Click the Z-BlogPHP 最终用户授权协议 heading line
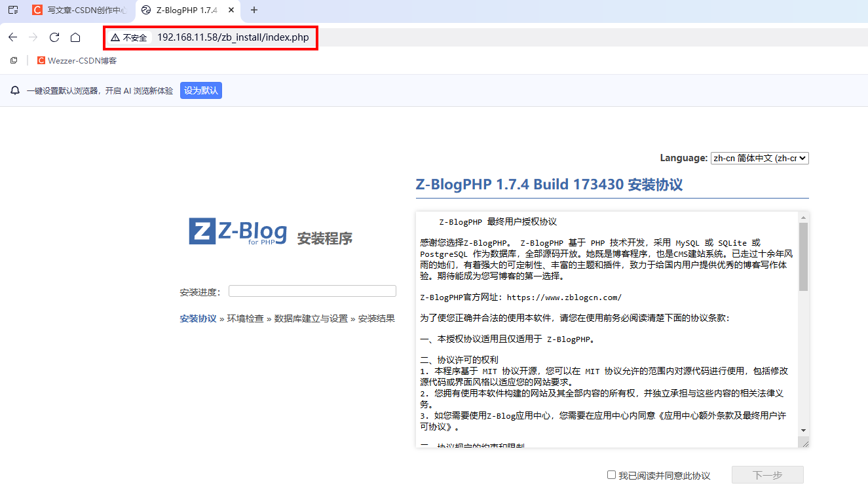 pyautogui.click(x=498, y=221)
